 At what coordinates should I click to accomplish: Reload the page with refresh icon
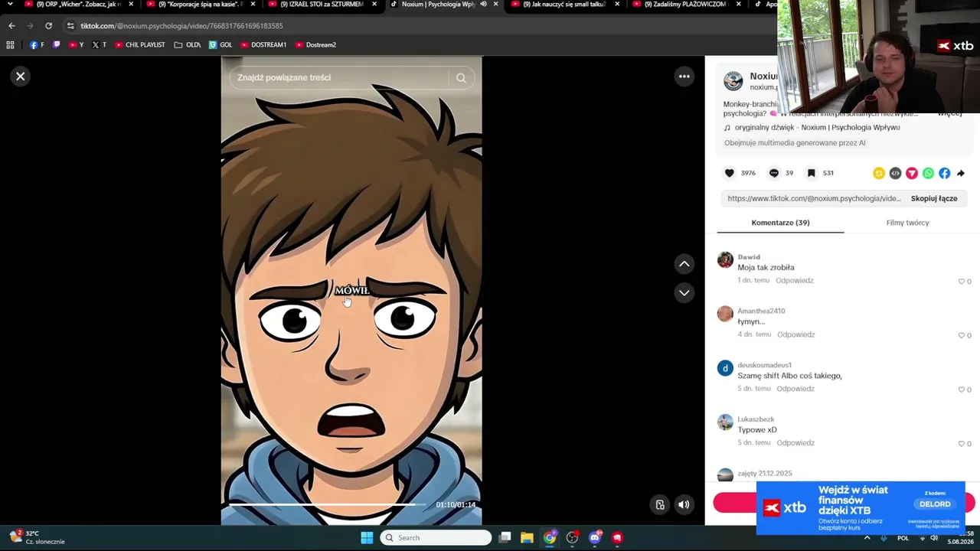coord(48,26)
